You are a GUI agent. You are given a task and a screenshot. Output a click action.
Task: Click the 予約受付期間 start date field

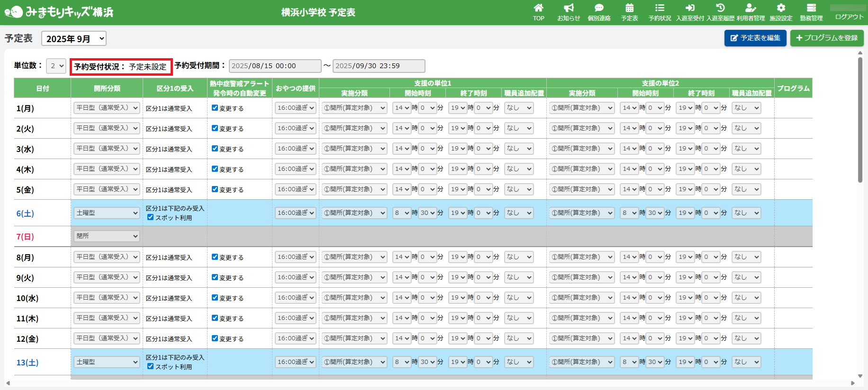(x=275, y=66)
